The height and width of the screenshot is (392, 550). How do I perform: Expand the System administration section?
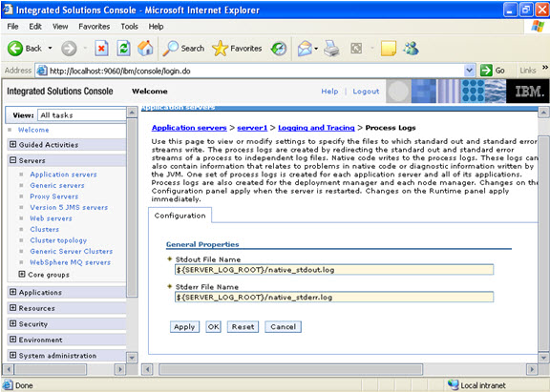pyautogui.click(x=13, y=355)
